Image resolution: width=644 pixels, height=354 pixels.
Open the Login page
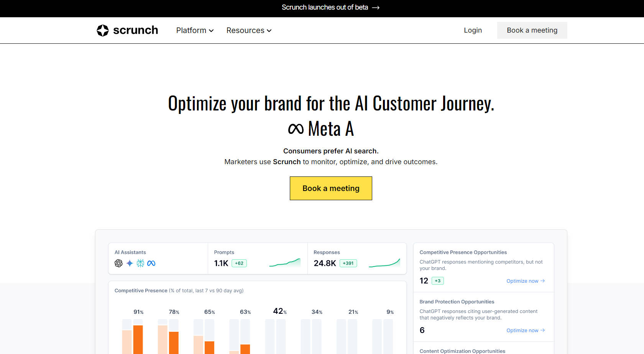(x=473, y=30)
